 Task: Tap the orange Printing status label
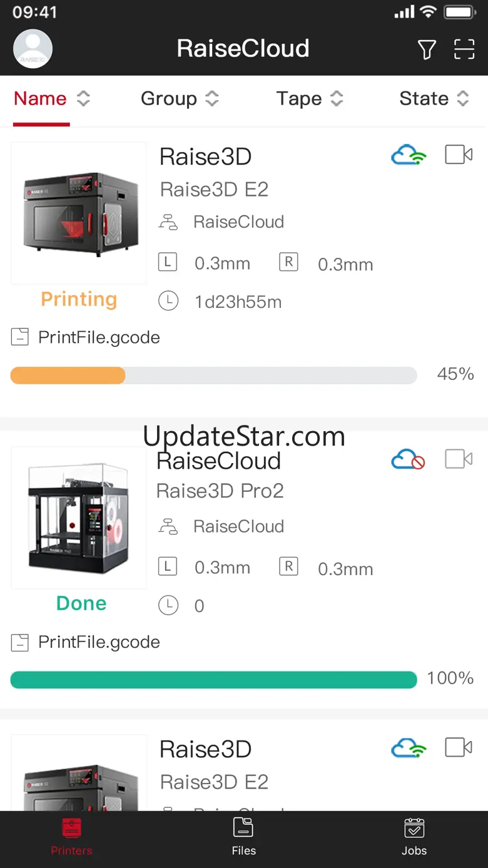tap(79, 300)
